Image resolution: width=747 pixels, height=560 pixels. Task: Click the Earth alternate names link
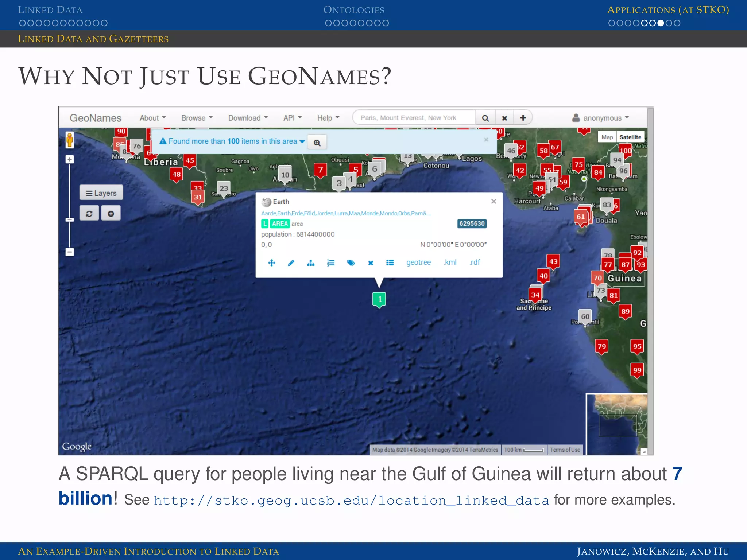tap(346, 213)
